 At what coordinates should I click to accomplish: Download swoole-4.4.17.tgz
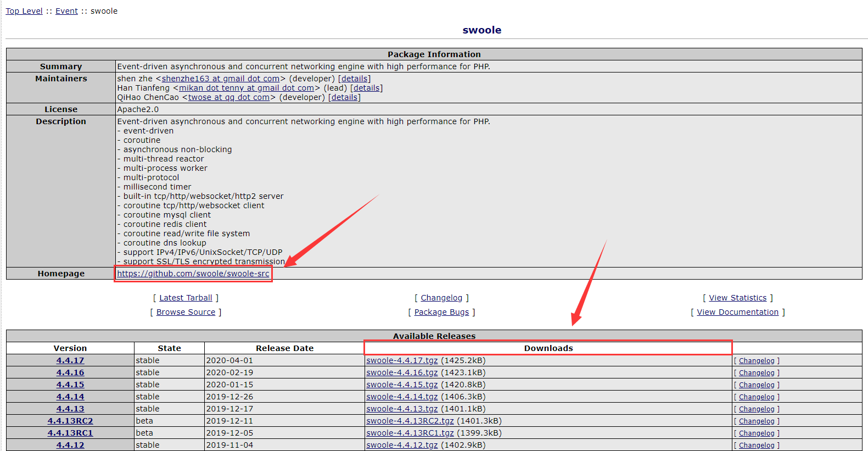[x=402, y=360]
